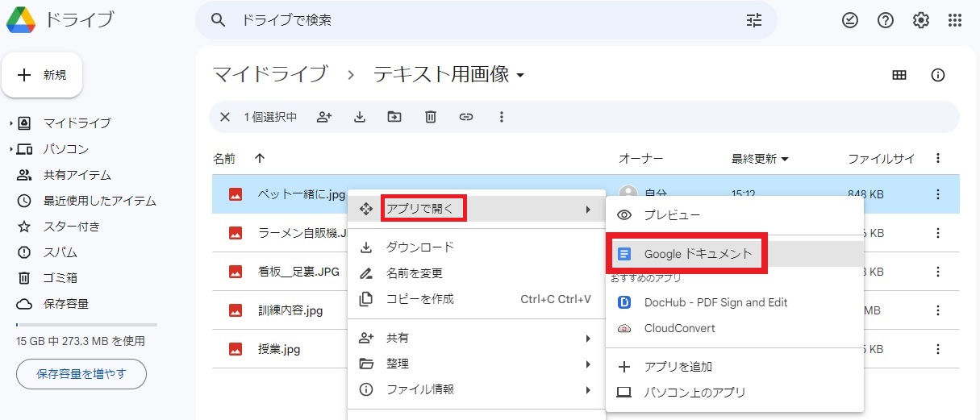Click the download icon in selection toolbar
980x420 pixels.
[x=360, y=117]
